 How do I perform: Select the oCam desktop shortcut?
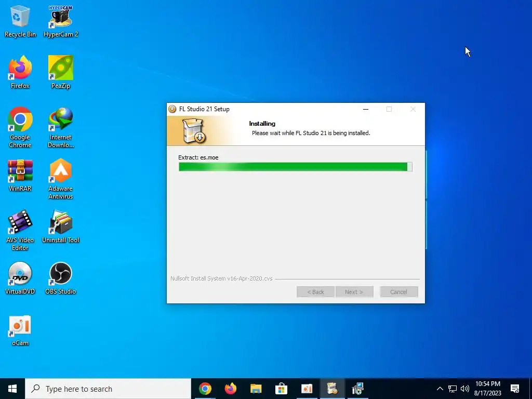click(20, 330)
